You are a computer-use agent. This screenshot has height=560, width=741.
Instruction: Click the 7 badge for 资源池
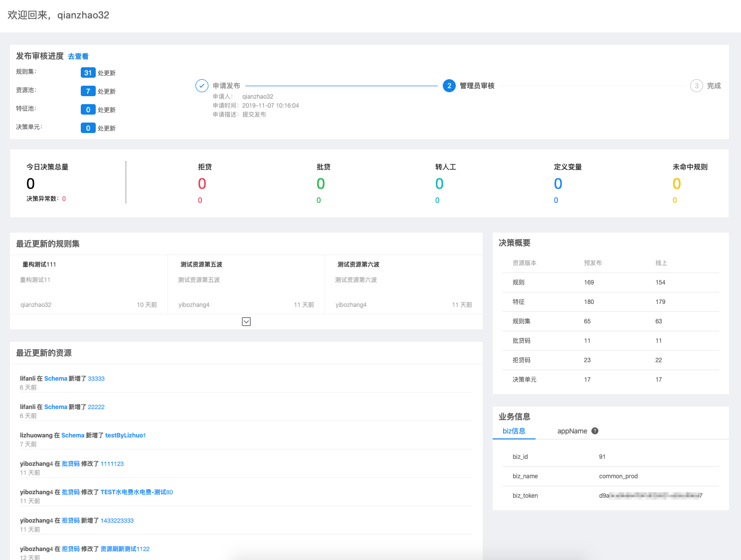point(88,91)
